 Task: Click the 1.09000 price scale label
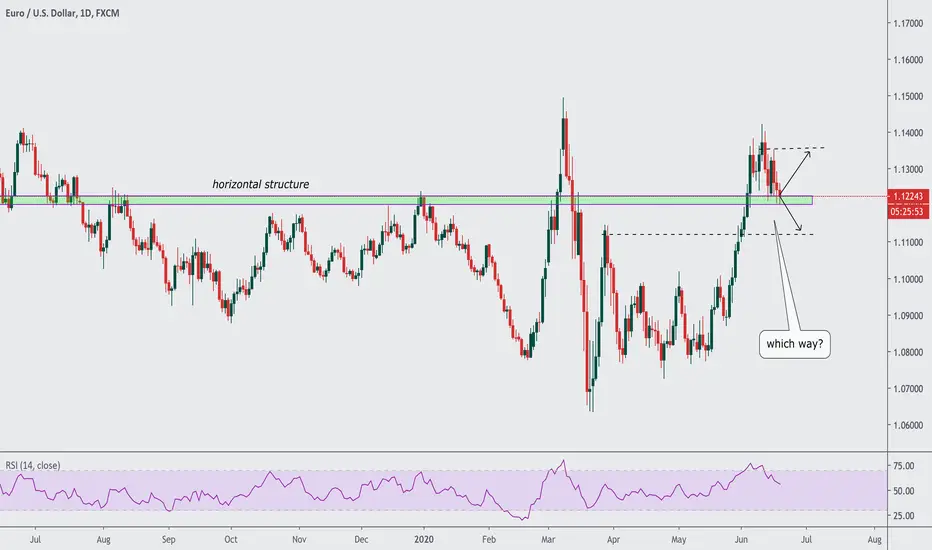(908, 316)
